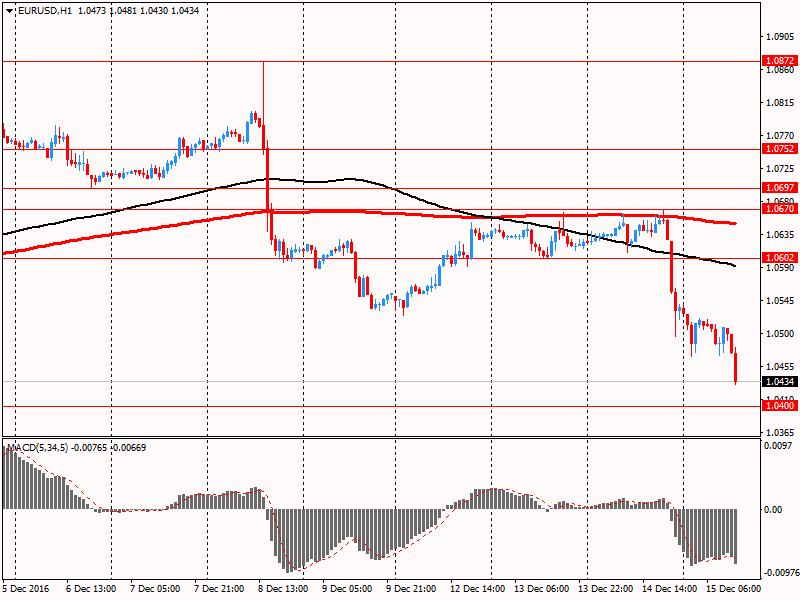Viewport: 800px width, 600px height.
Task: Select the 15 Dec 06:00 time axis label
Action: (734, 589)
